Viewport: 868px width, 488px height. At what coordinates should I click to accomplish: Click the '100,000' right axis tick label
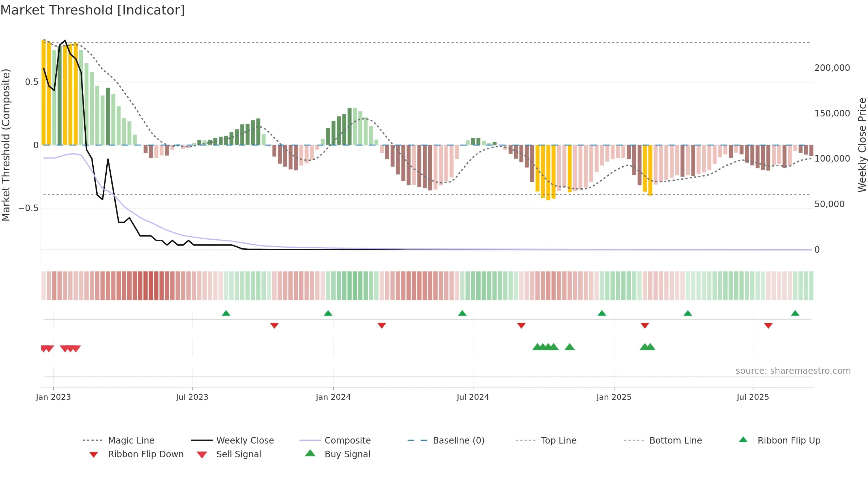[x=832, y=159]
